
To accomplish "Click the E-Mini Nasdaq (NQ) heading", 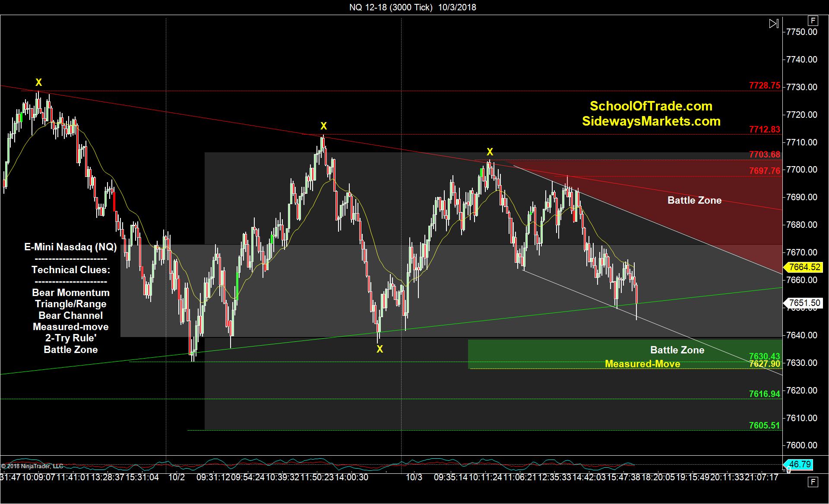I will coord(70,247).
